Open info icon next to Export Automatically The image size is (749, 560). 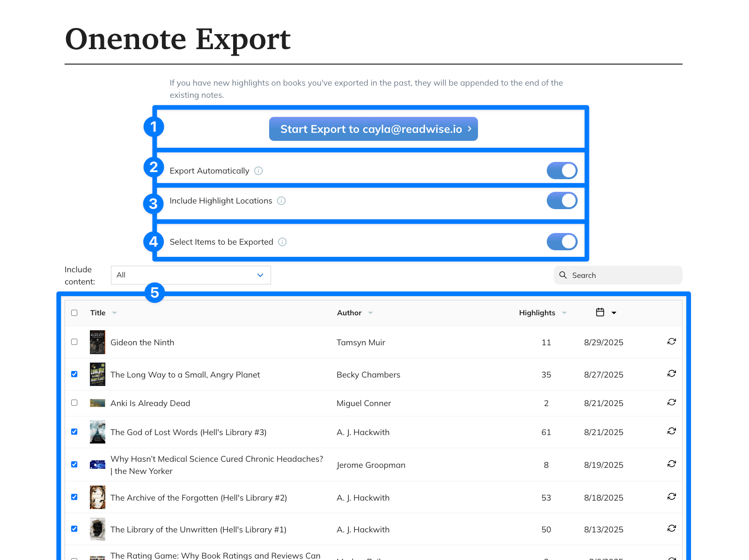coord(258,171)
